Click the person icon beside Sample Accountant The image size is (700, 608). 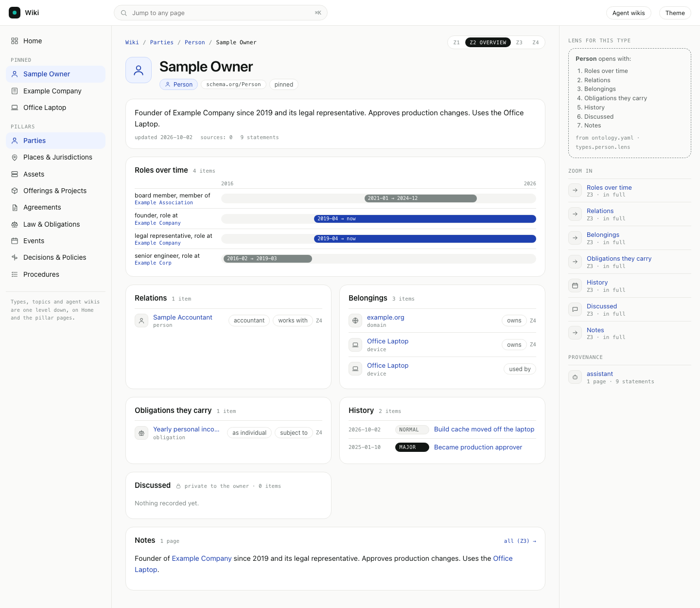click(141, 321)
